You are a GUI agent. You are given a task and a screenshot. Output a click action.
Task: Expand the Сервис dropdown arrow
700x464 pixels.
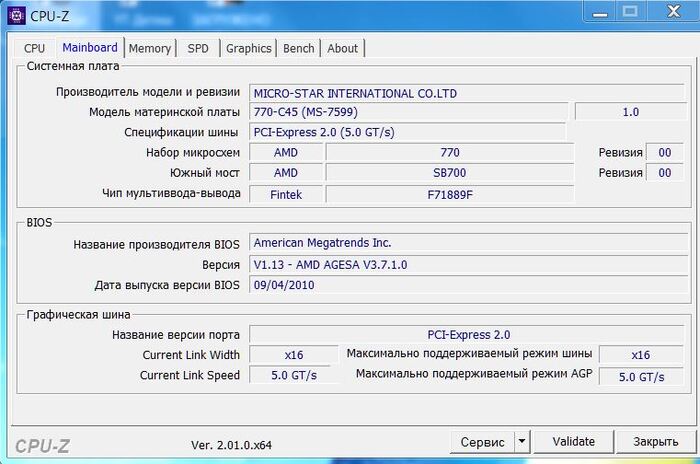(x=521, y=441)
